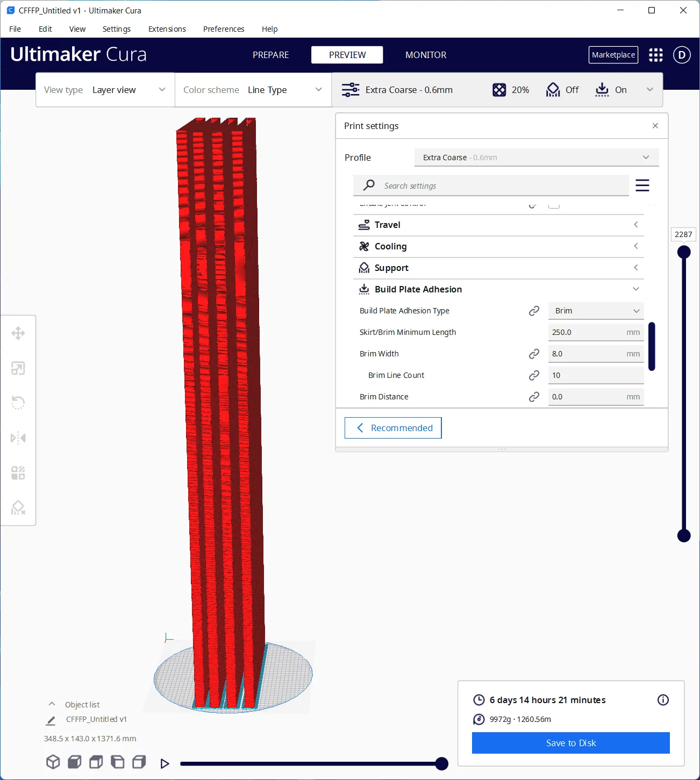Click the simulation path slider handle
This screenshot has height=780, width=700.
(x=441, y=763)
